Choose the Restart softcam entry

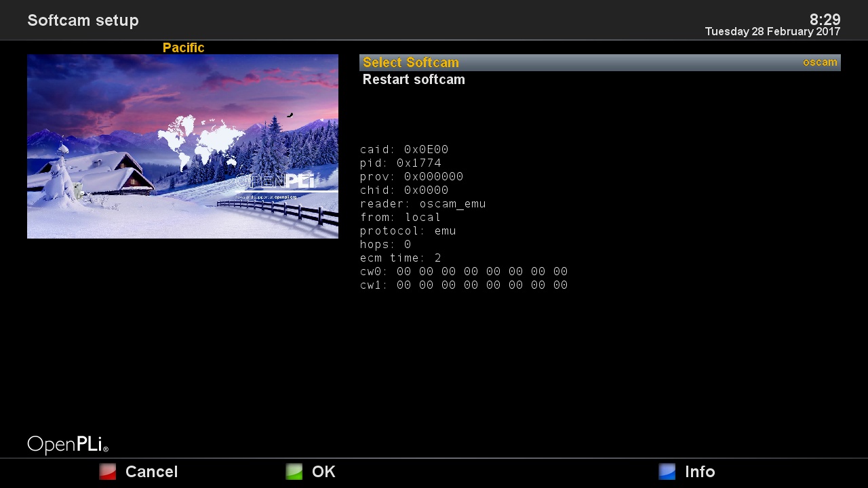pyautogui.click(x=414, y=80)
